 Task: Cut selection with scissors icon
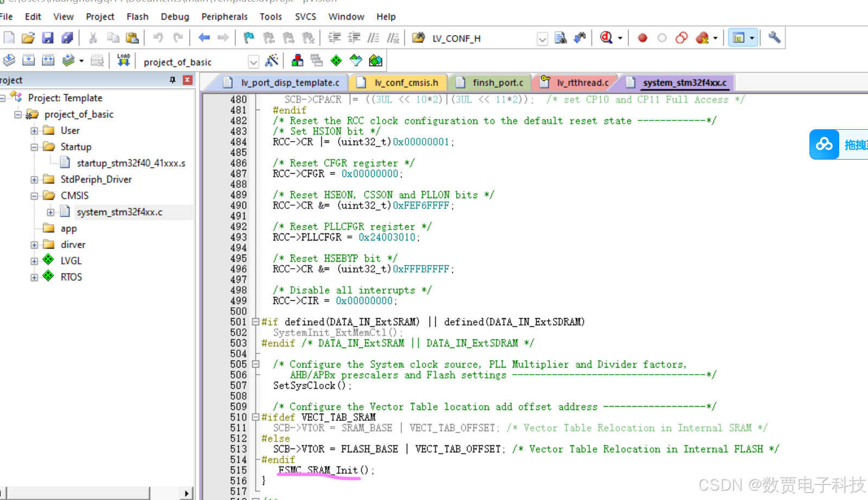pos(93,37)
